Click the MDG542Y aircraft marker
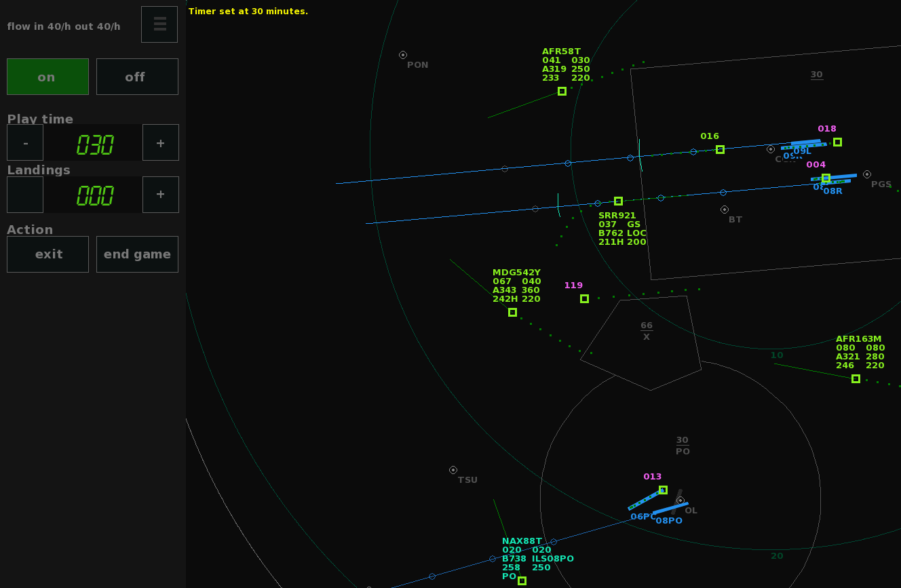 point(512,313)
